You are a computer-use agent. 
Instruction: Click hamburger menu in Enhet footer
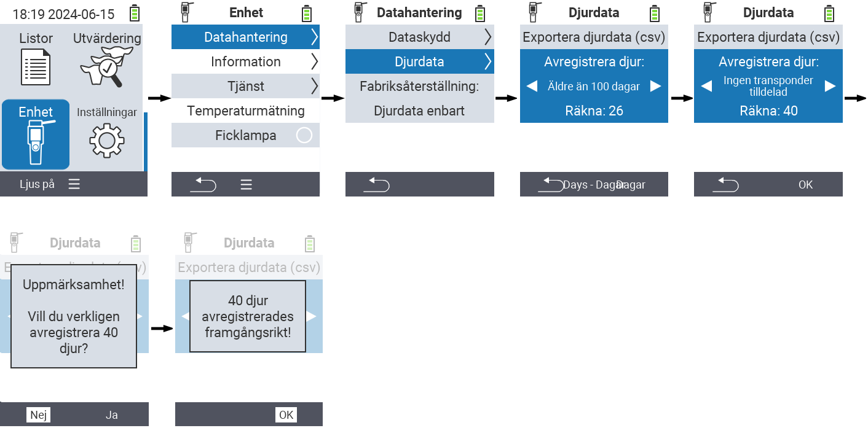pyautogui.click(x=246, y=184)
